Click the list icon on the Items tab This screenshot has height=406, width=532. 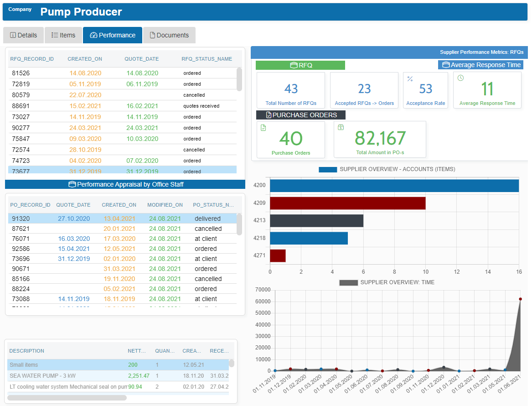coord(54,35)
